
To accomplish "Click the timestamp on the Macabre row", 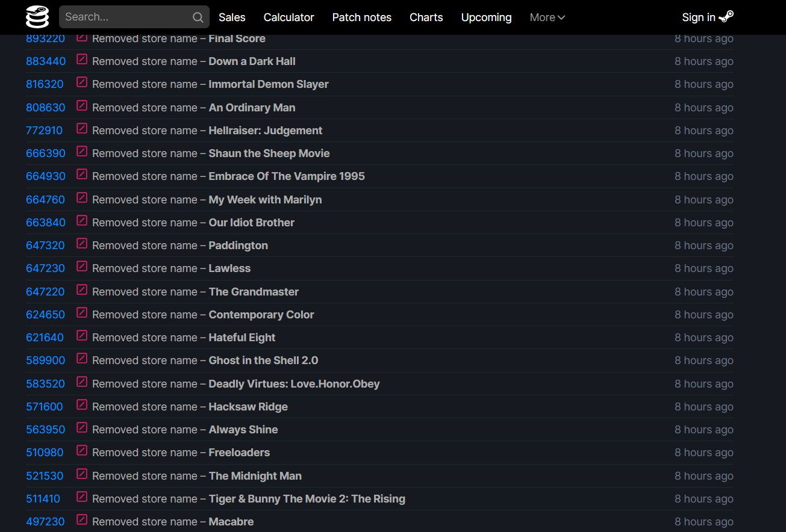I will [x=703, y=522].
